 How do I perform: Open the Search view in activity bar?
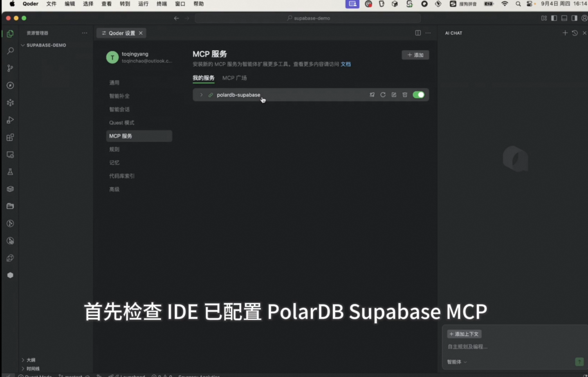point(10,51)
